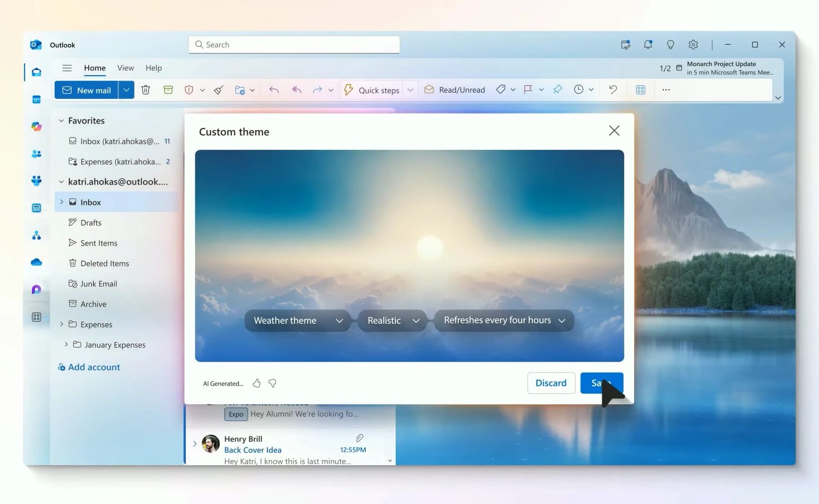Toggle Read/Unread status of message

[x=455, y=90]
